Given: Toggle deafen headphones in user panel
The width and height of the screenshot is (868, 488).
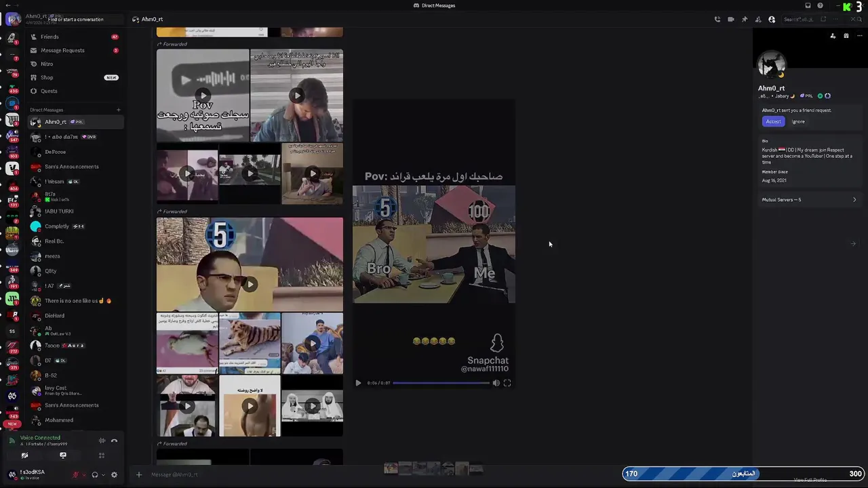Looking at the screenshot, I should [x=95, y=474].
